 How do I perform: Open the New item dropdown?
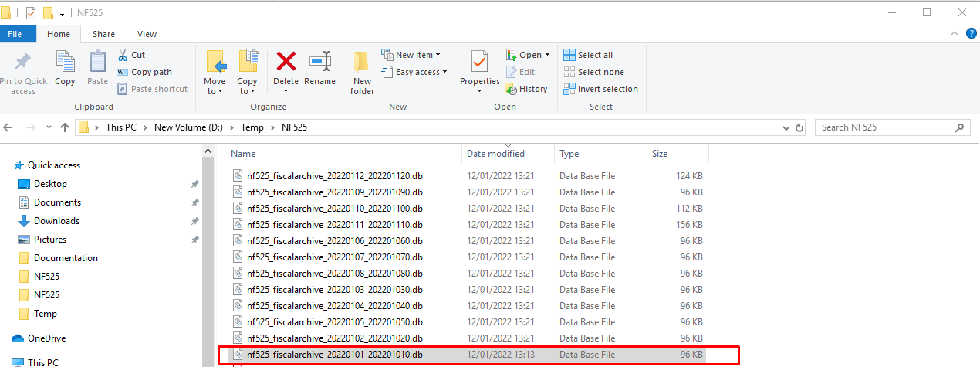click(x=411, y=55)
